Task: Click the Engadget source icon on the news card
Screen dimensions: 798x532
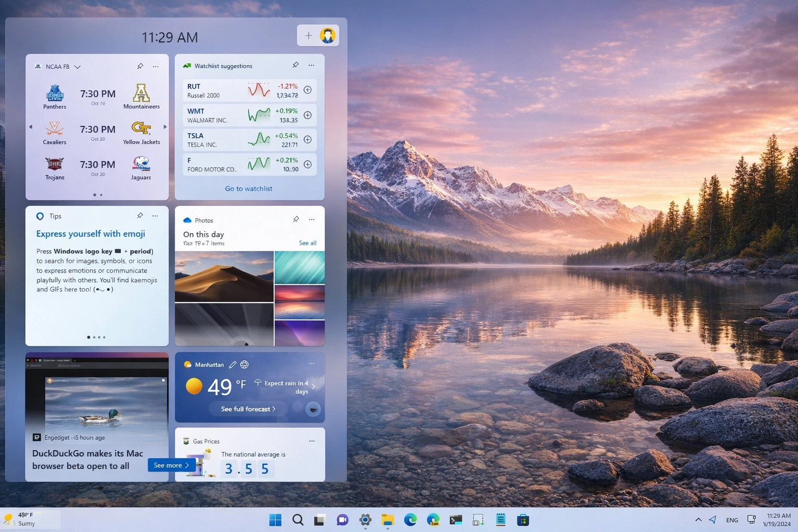Action: click(37, 437)
